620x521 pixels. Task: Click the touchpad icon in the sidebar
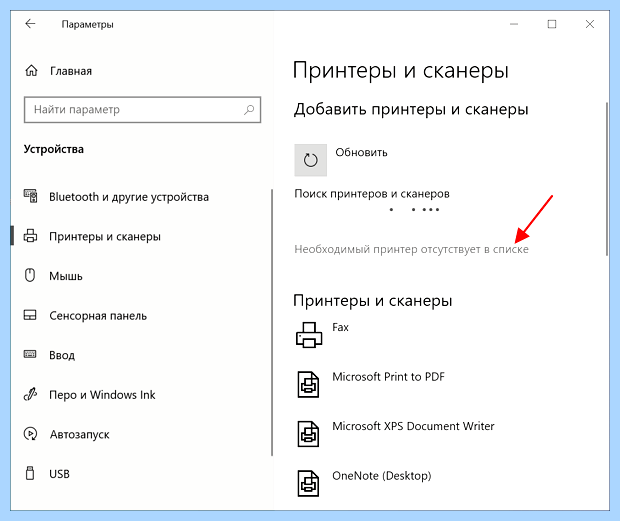point(30,315)
